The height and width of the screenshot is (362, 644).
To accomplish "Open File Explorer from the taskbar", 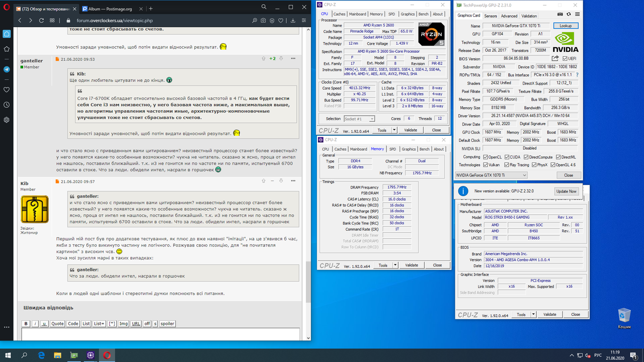I will pos(57,355).
